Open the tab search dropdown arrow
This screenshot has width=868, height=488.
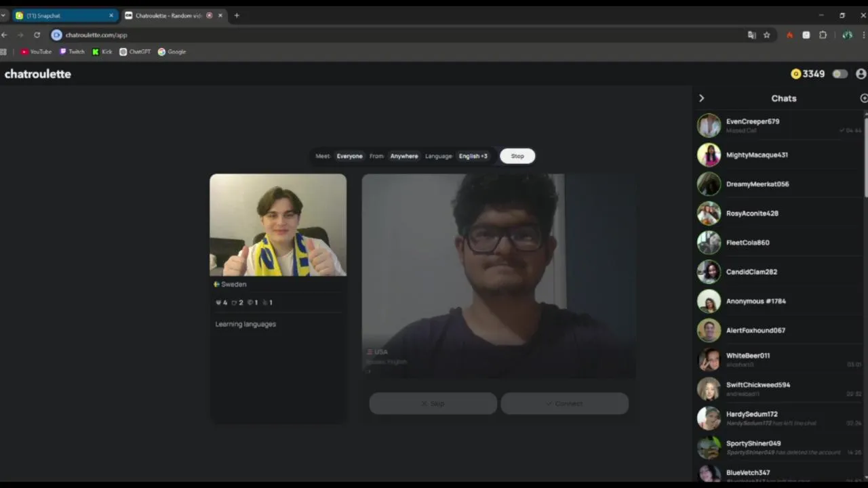tap(3, 16)
